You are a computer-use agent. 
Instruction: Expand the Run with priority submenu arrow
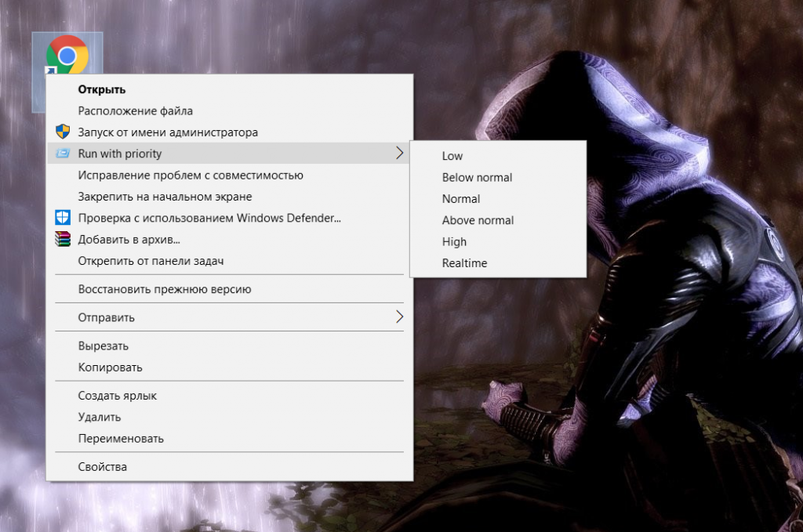coord(399,154)
